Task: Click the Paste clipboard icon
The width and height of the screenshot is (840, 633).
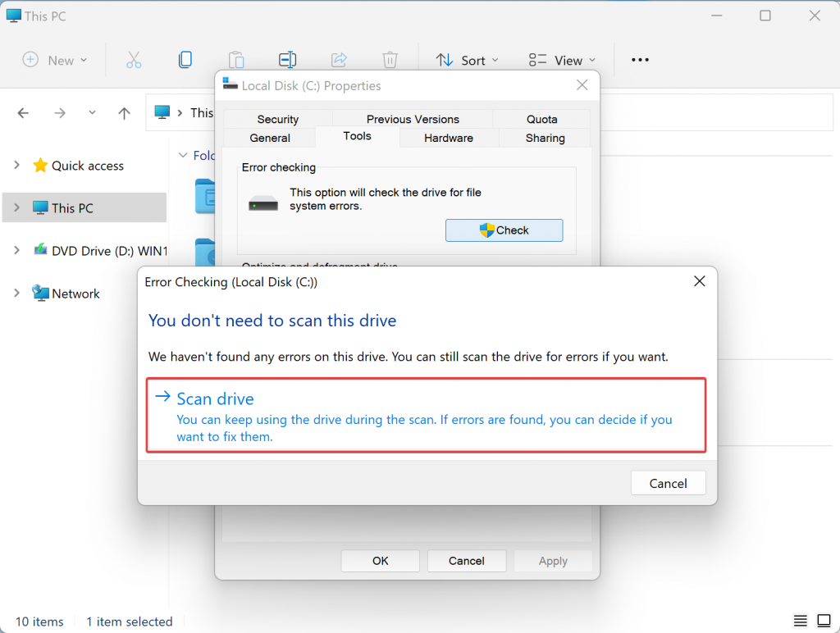Action: pos(236,60)
